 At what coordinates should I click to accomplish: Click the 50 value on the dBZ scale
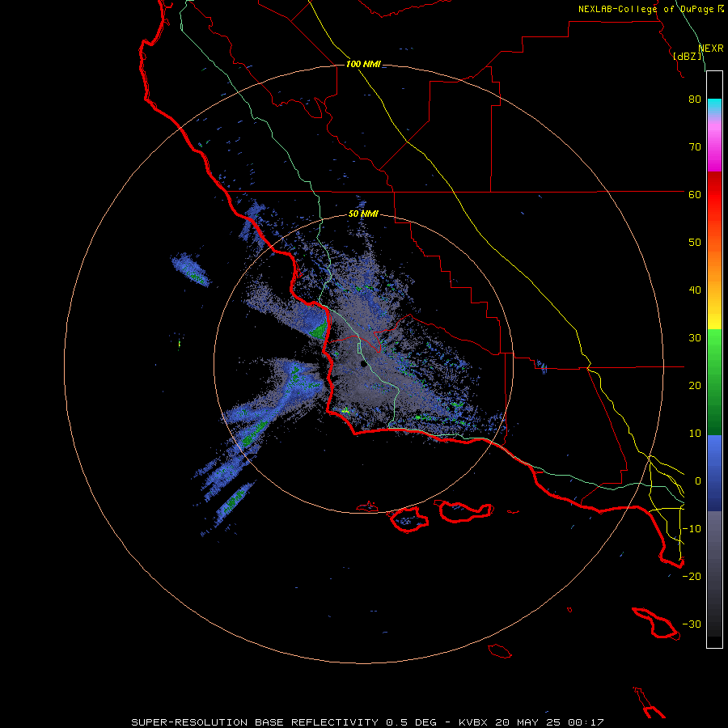695,243
